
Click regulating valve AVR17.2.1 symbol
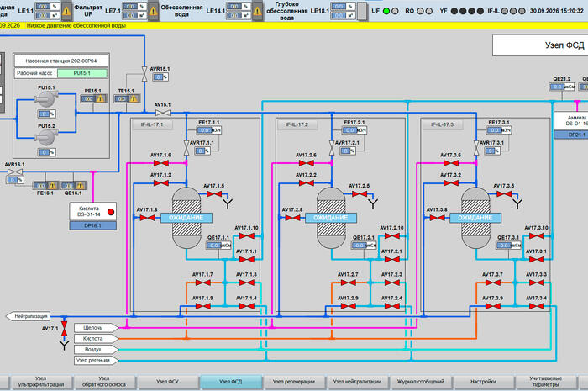332,148
